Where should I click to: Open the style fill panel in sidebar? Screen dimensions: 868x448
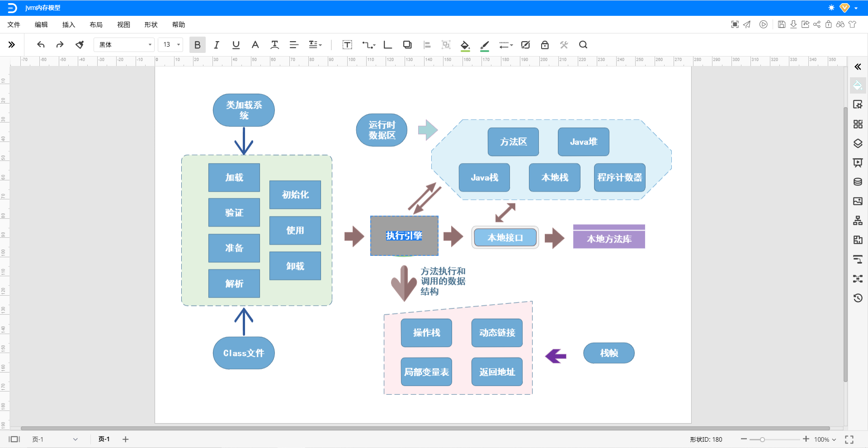[858, 85]
